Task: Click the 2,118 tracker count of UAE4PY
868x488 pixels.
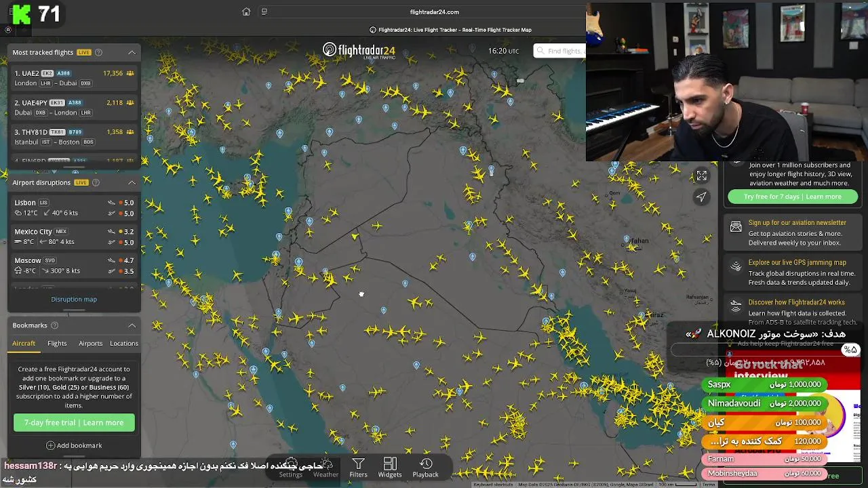Action: [115, 102]
